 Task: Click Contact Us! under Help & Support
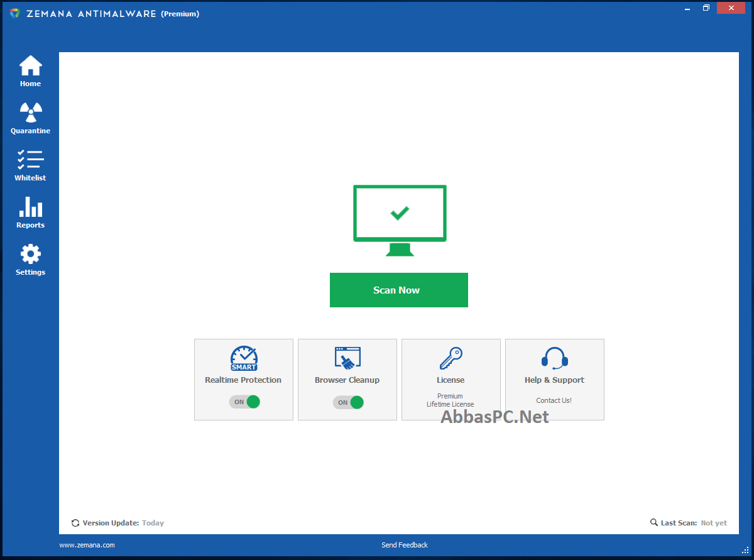click(x=554, y=400)
